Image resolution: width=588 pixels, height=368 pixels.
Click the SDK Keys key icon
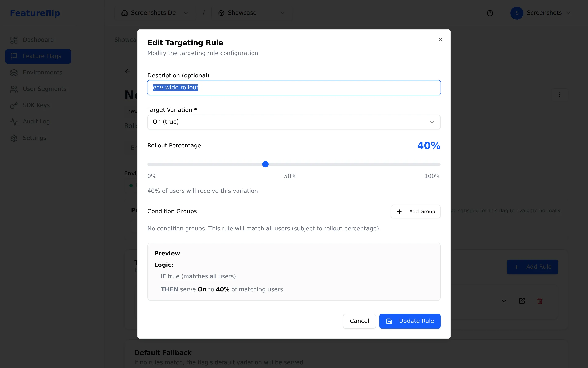tap(14, 105)
